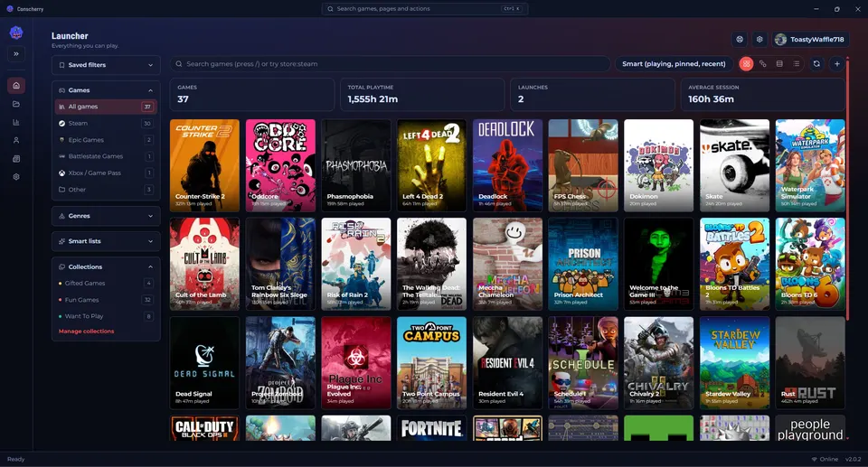Viewport: 868px width, 467px height.
Task: Open the Oddcore game card
Action: [x=280, y=165]
